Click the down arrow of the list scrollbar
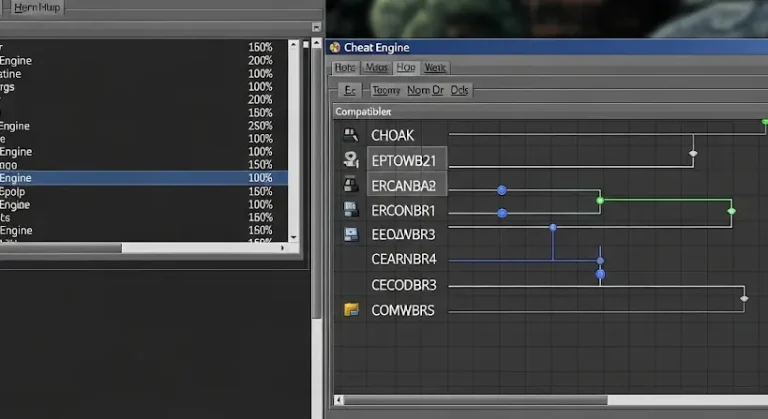The image size is (768, 419). (293, 237)
